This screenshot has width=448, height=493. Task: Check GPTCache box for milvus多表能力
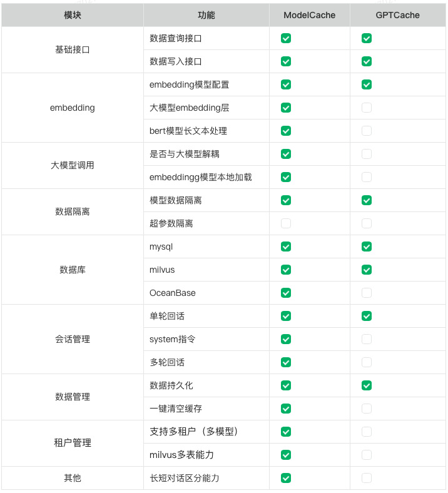pos(367,455)
